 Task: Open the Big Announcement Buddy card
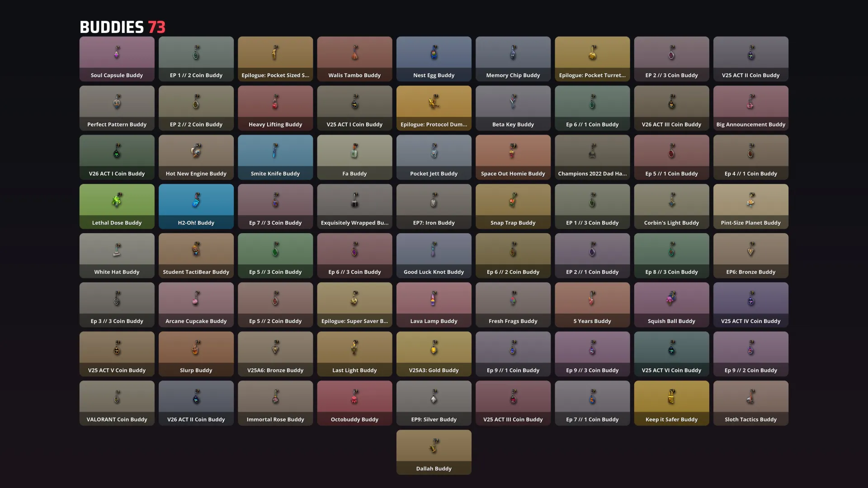point(751,108)
